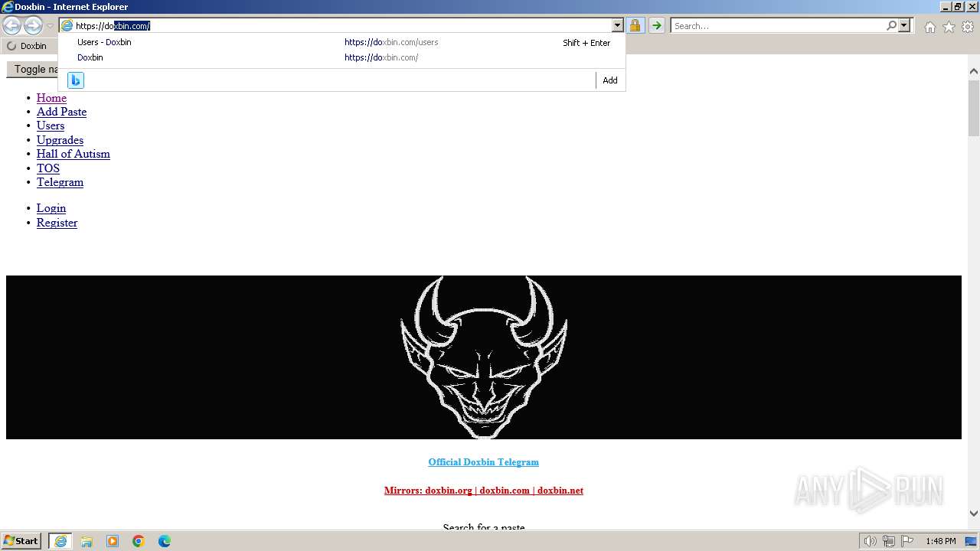Viewport: 980px width, 551px height.
Task: Click the magnifier search icon
Action: [891, 26]
